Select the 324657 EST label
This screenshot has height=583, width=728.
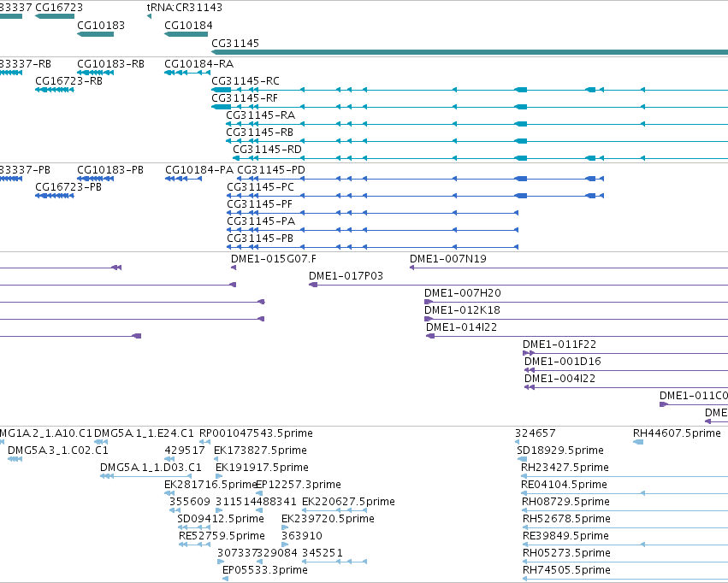536,433
